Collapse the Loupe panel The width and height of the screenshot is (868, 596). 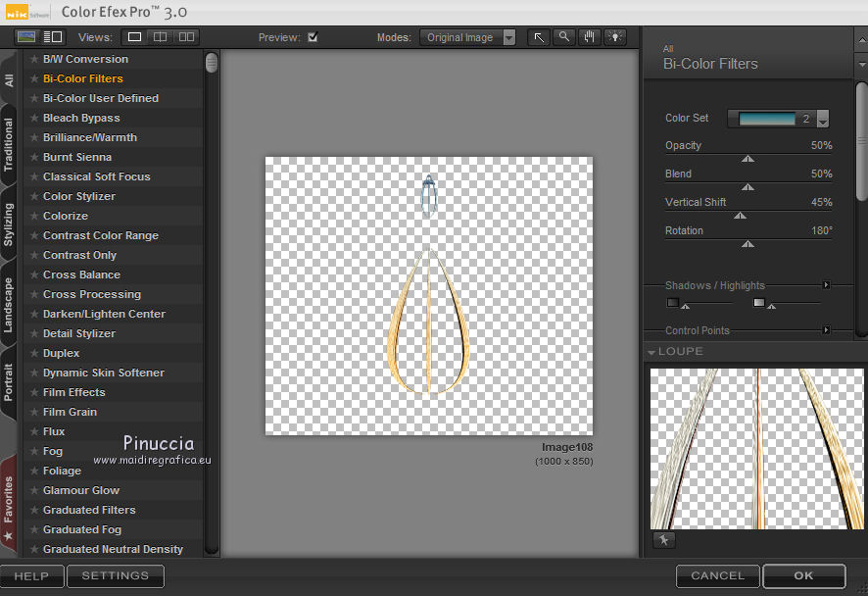click(x=651, y=351)
